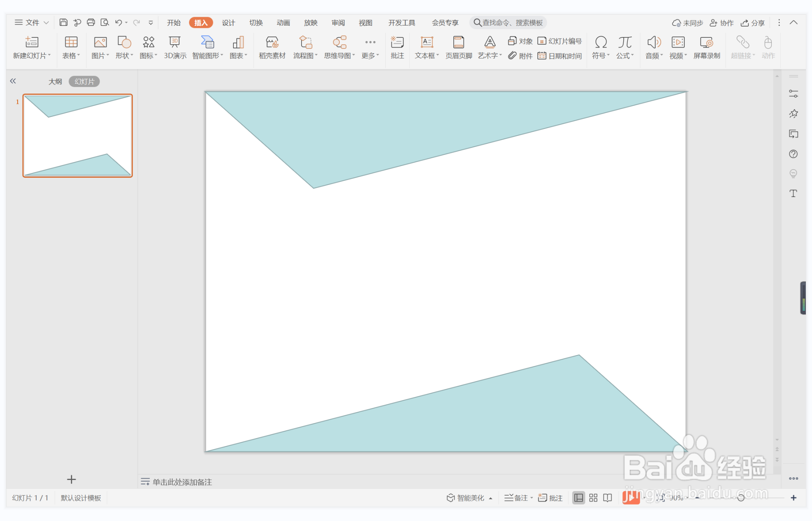The image size is (812, 521).
Task: Open the 设计 tab
Action: (228, 23)
